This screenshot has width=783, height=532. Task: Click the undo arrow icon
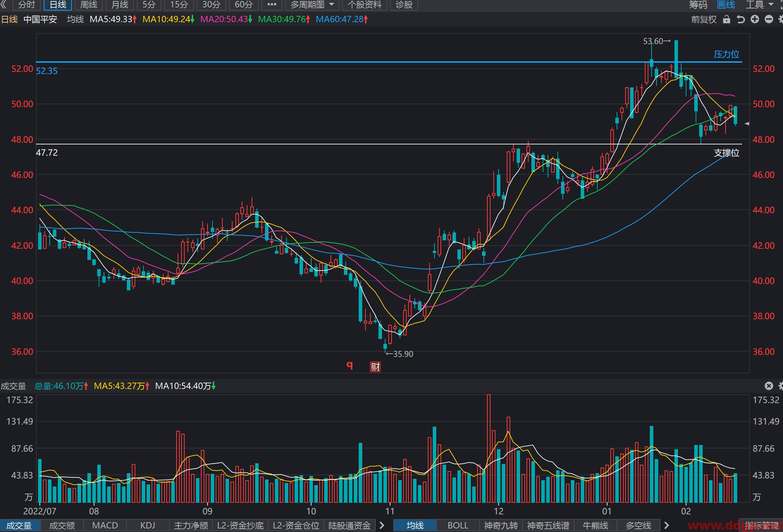pyautogui.click(x=741, y=19)
